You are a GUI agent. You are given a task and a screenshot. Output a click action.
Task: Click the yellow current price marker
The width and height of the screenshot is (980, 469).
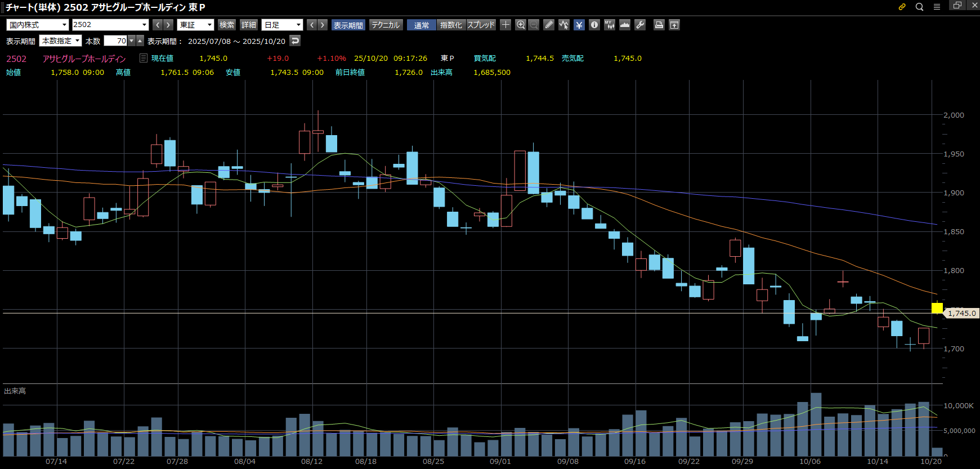tap(937, 307)
